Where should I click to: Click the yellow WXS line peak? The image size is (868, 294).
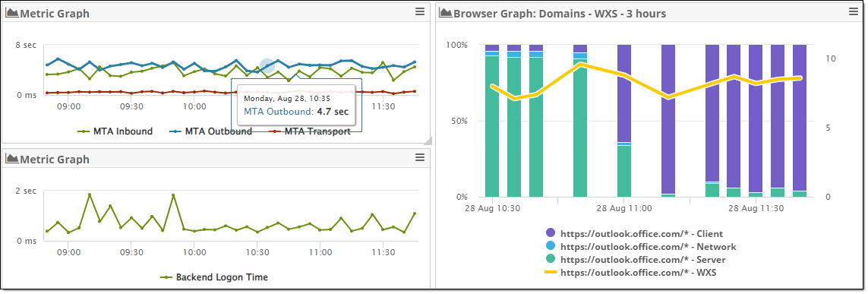pos(579,64)
